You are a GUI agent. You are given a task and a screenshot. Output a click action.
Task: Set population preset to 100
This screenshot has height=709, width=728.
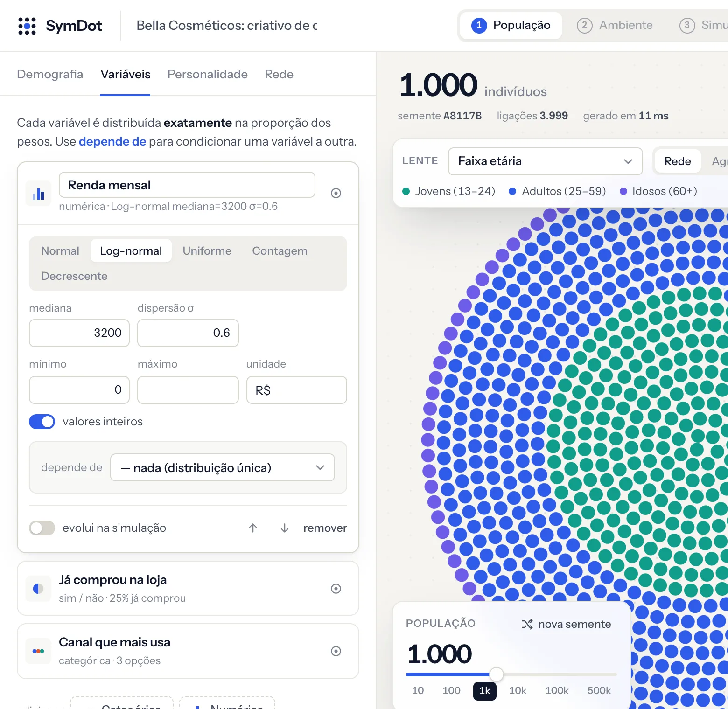(452, 690)
